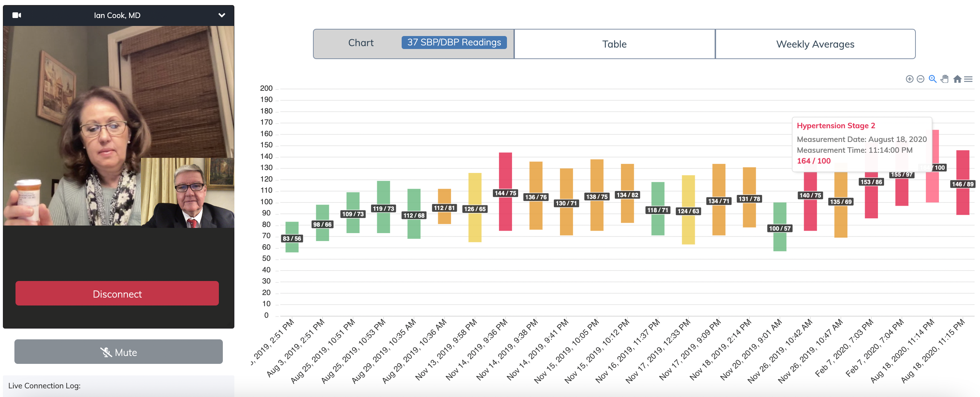
Task: Switch to the Chart tab
Action: tap(361, 43)
